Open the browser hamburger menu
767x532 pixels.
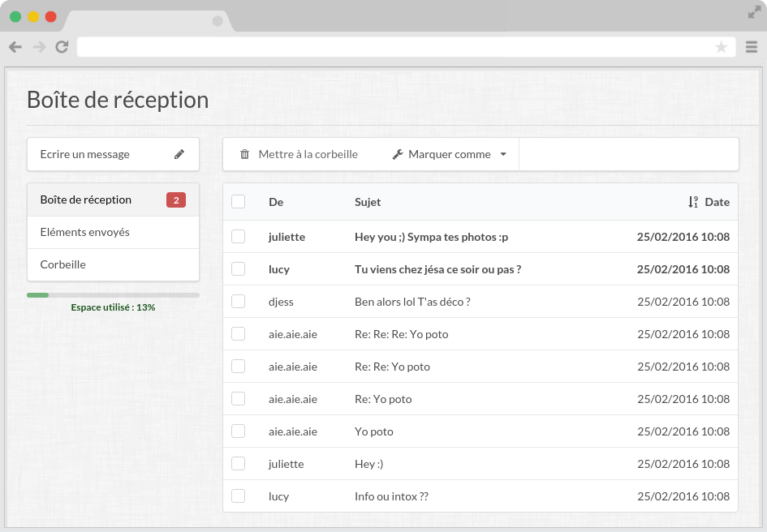(x=752, y=47)
